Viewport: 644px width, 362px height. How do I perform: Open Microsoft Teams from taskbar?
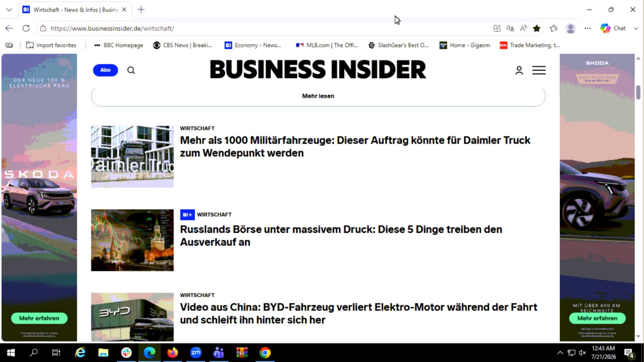click(x=219, y=353)
